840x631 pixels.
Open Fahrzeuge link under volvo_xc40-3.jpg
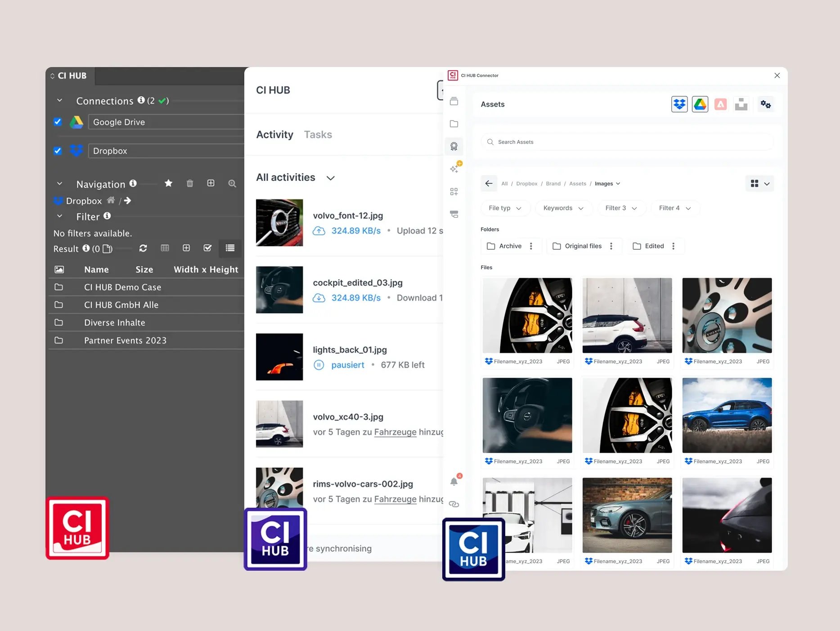pyautogui.click(x=395, y=432)
